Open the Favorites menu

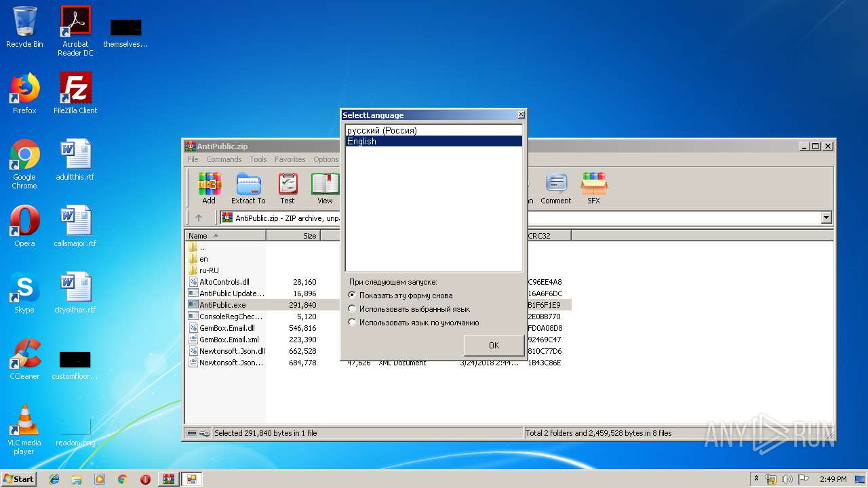tap(290, 159)
